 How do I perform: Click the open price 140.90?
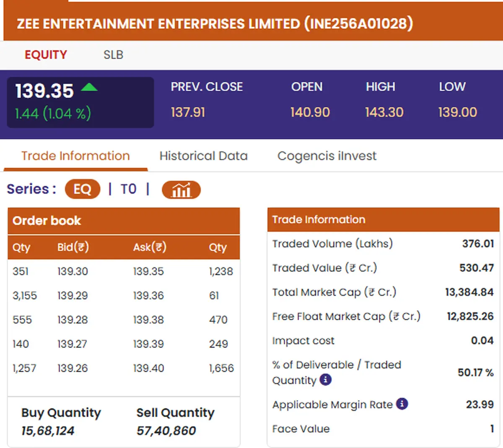(x=310, y=112)
